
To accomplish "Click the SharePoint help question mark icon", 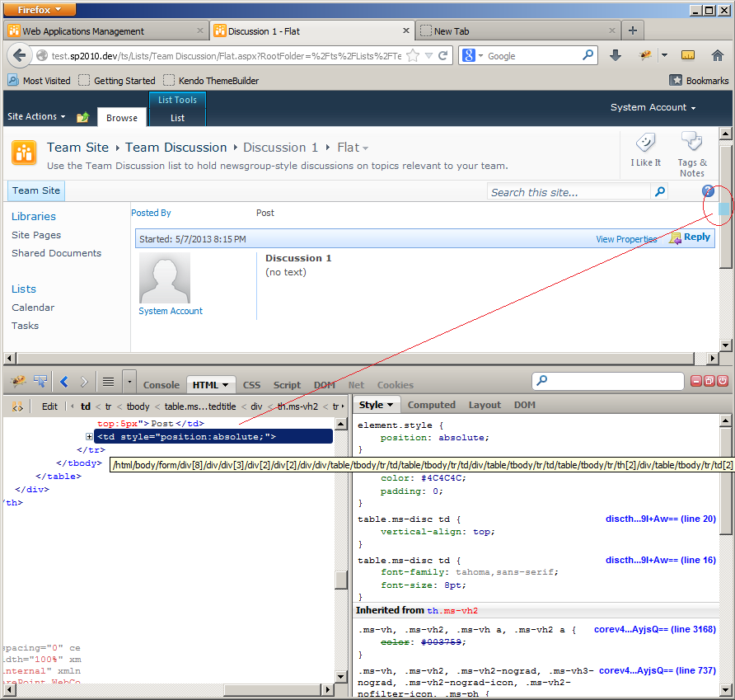I will point(708,190).
